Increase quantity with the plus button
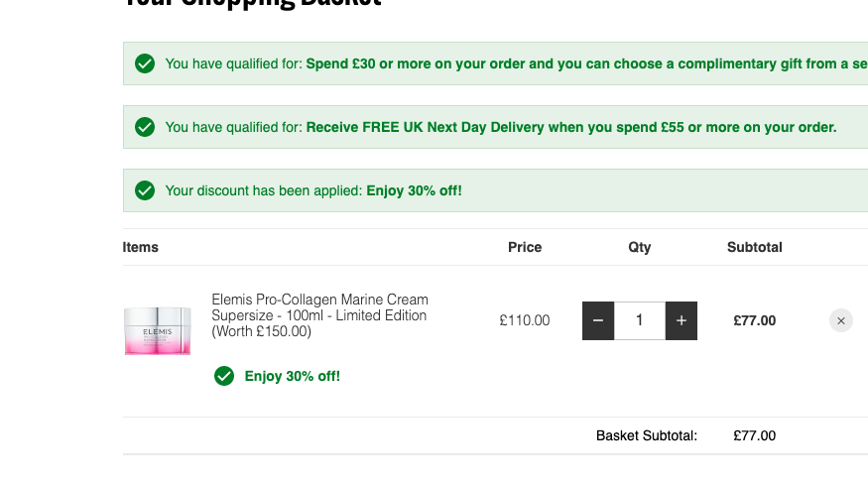Viewport: 868px width, 484px height. pos(681,320)
